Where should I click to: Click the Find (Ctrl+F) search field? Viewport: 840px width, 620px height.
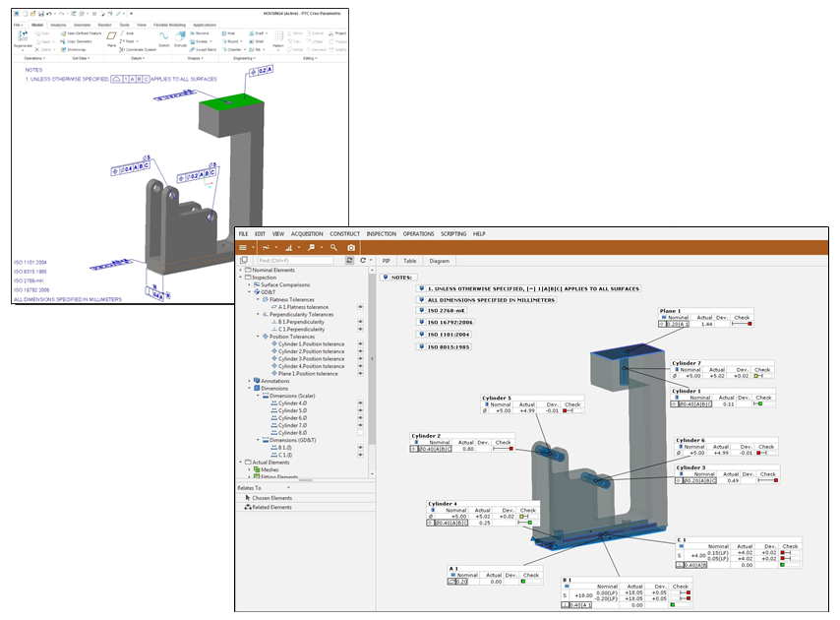pos(296,261)
